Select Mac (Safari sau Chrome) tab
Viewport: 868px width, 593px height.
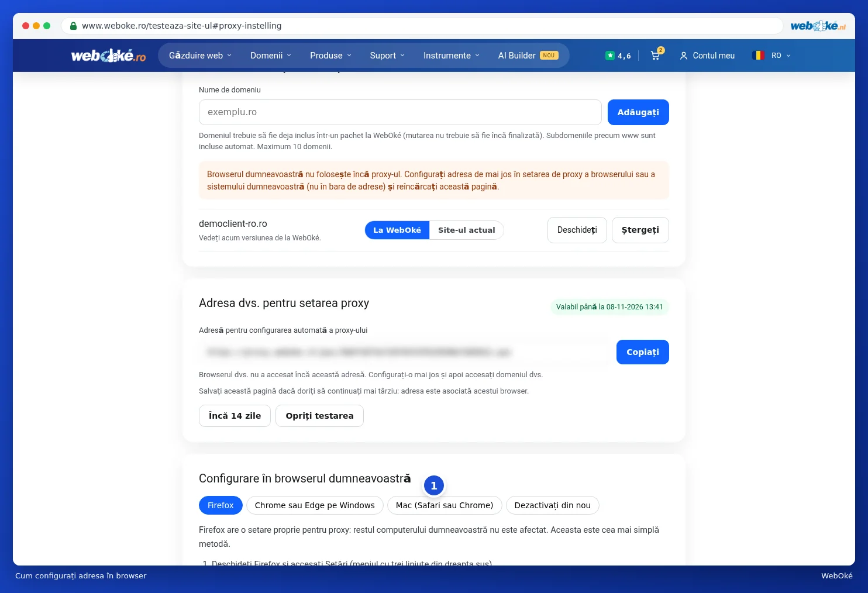click(x=445, y=505)
